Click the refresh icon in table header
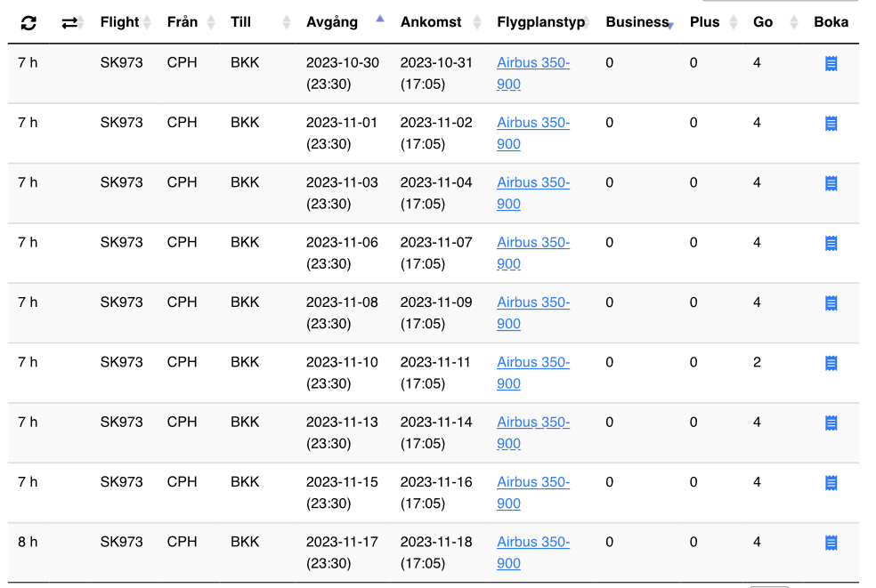Screen dimensions: 876x588 tap(28, 22)
